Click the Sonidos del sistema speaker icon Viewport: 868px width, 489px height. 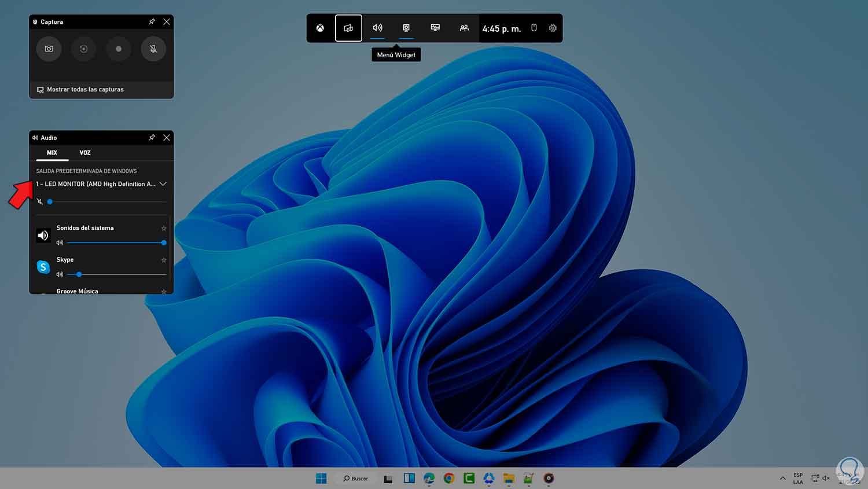[x=43, y=235]
